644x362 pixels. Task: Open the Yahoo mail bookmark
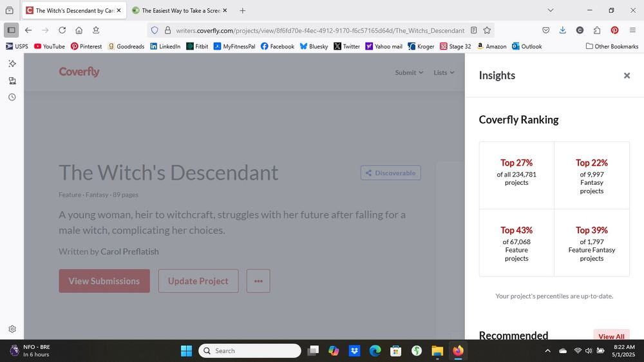[384, 46]
